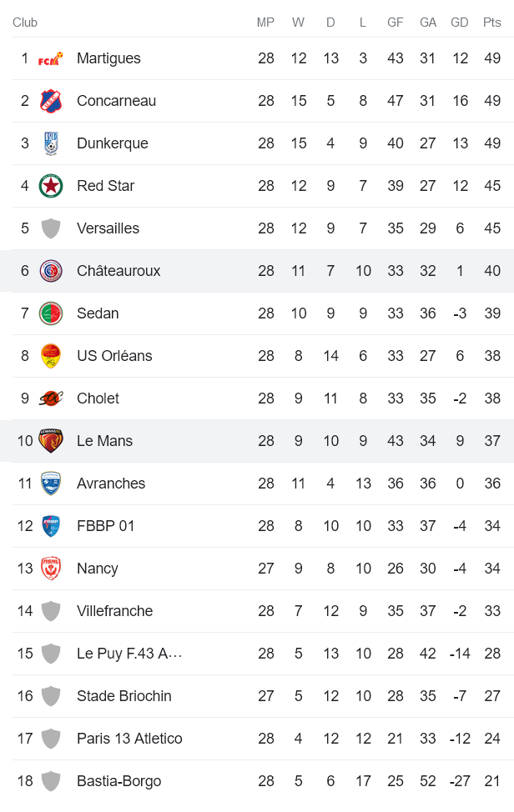
Task: Click the Pts column header
Action: (x=492, y=23)
